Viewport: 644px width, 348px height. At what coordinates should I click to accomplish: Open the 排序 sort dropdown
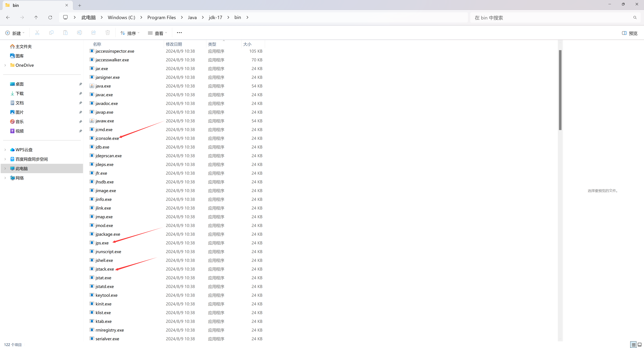coord(130,33)
